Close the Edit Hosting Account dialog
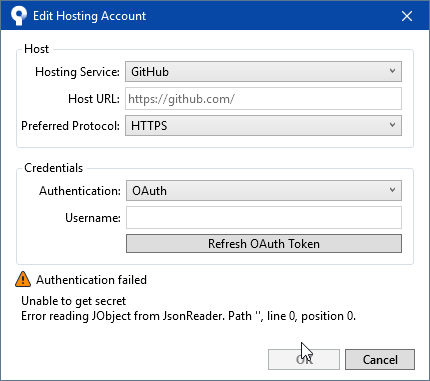430x381 pixels. coord(407,16)
